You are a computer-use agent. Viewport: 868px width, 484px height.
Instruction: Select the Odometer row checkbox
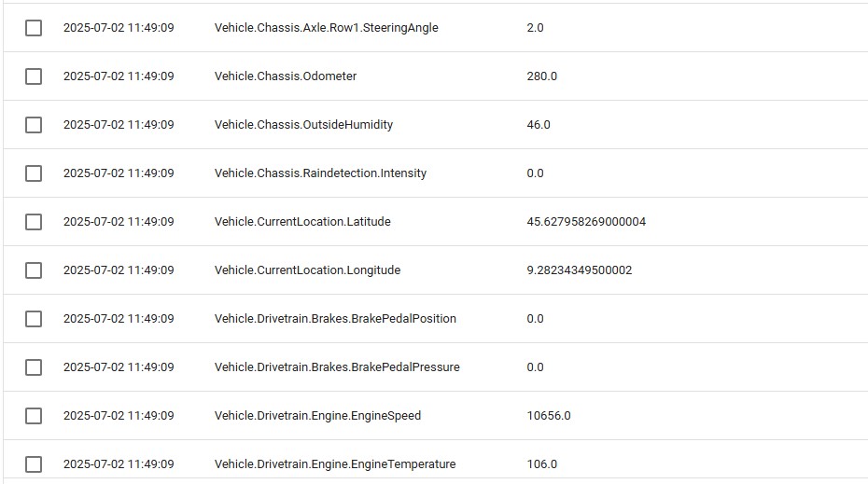pos(34,76)
